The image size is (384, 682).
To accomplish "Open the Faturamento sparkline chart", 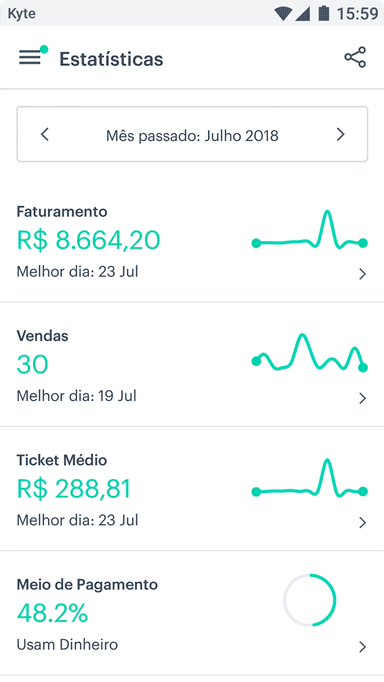I will (310, 231).
